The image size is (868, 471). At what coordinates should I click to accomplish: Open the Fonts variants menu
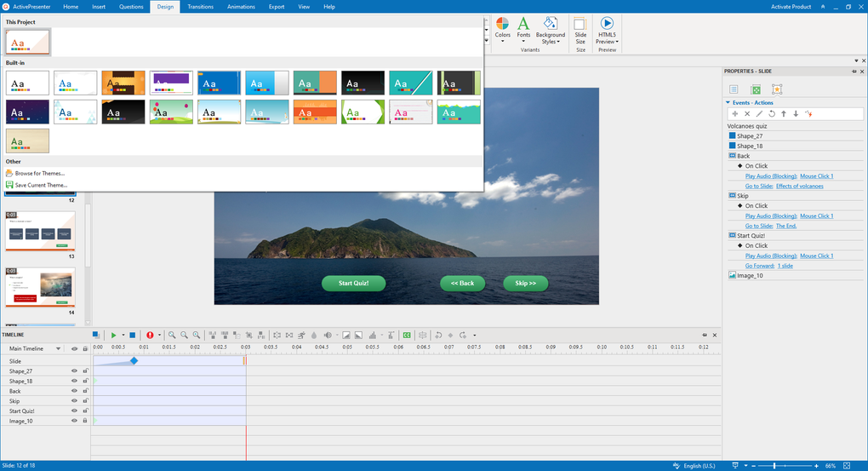[x=523, y=31]
